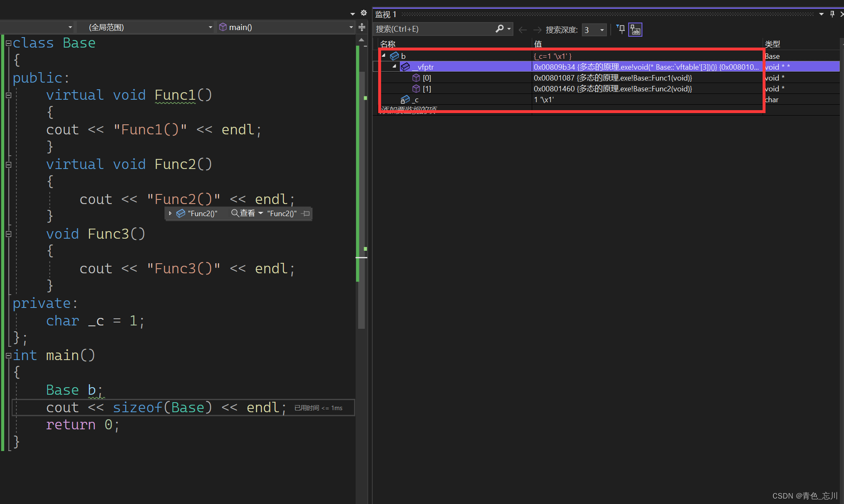Collapse the main() function outline
844x504 pixels.
pyautogui.click(x=8, y=355)
